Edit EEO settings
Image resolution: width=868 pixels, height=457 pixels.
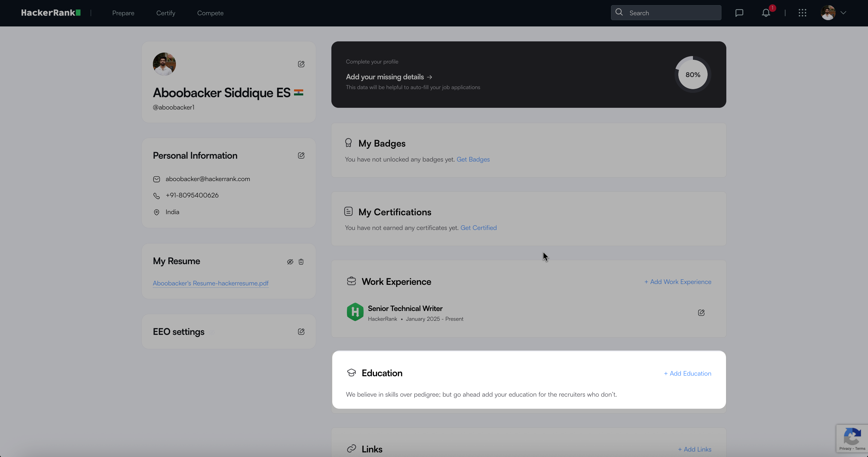301,332
